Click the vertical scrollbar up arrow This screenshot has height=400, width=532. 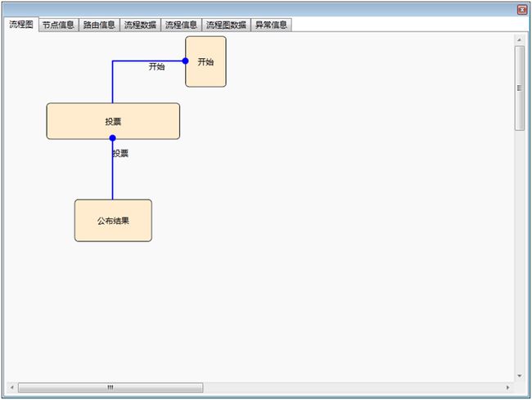coord(520,40)
